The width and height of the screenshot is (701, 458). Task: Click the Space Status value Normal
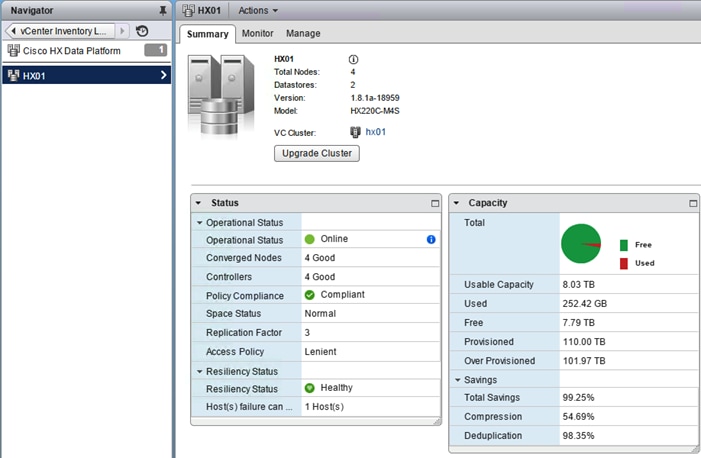320,314
